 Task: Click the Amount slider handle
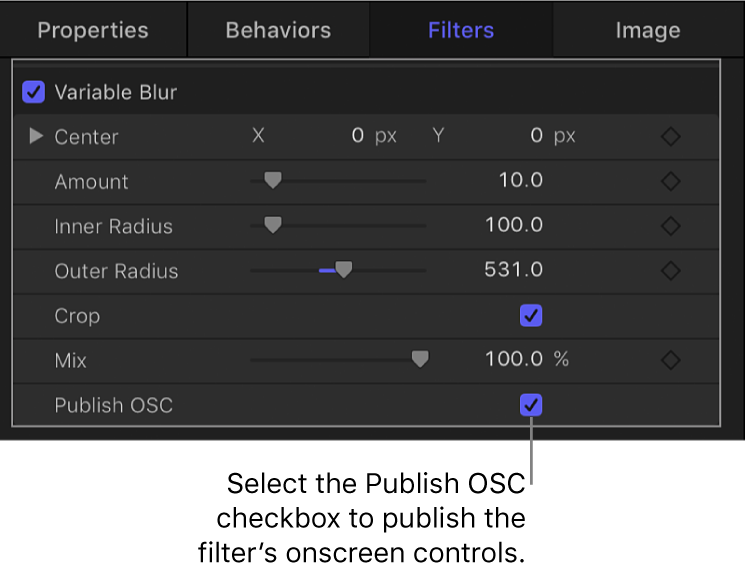coord(272,181)
